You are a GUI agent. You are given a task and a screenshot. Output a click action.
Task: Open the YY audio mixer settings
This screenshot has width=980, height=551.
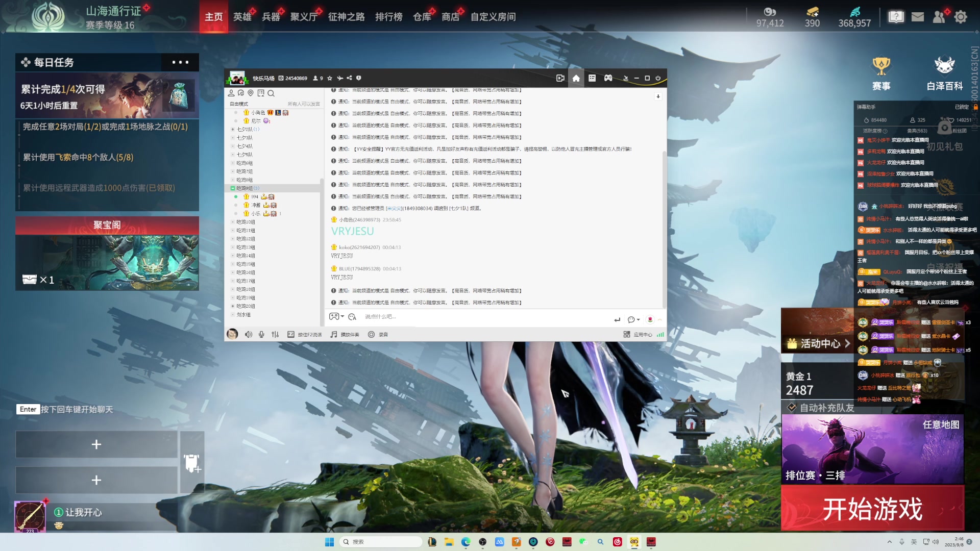click(x=275, y=335)
